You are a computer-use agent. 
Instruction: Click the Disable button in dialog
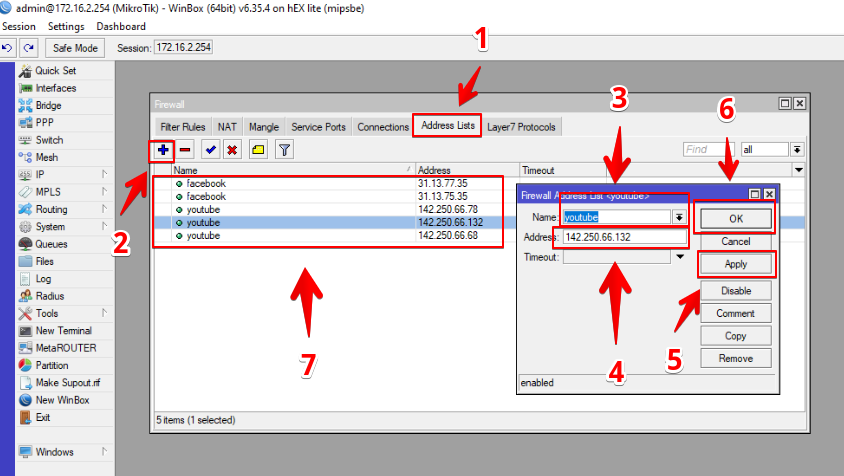pyautogui.click(x=736, y=291)
